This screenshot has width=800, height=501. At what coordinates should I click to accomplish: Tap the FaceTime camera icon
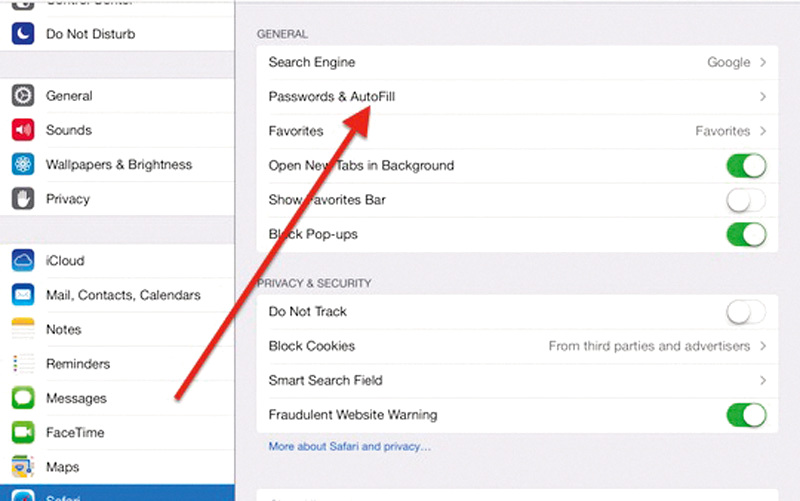23,433
